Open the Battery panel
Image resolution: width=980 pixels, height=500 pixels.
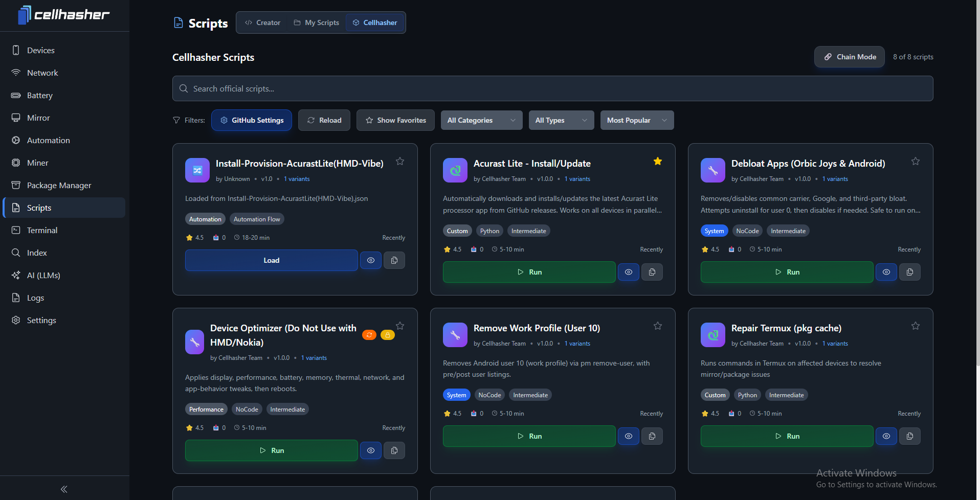(x=39, y=95)
